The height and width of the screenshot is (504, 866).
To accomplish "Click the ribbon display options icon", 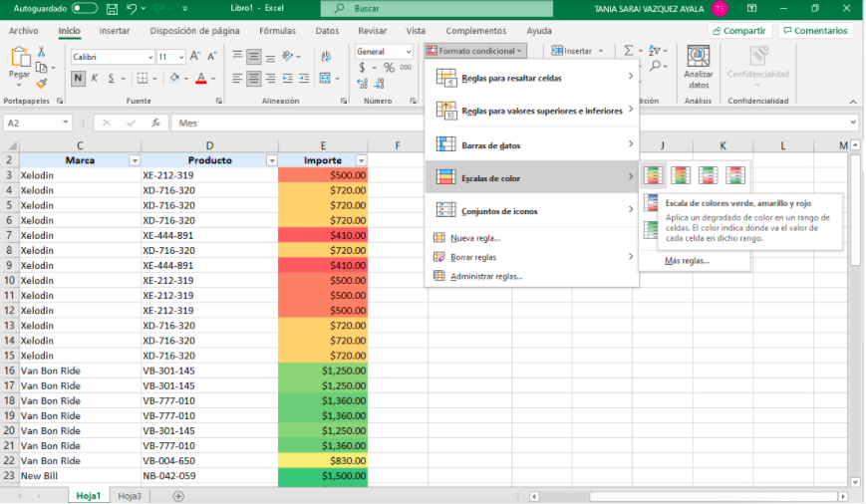I will point(751,8).
